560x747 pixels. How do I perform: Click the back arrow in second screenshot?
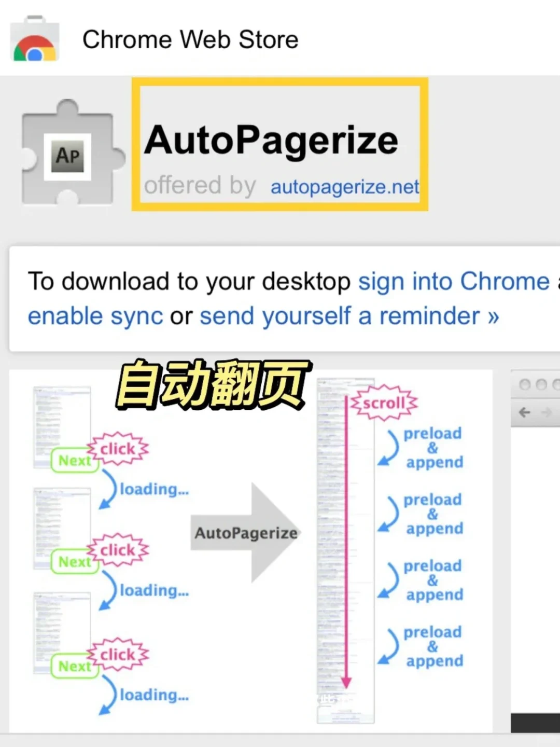[x=525, y=412]
